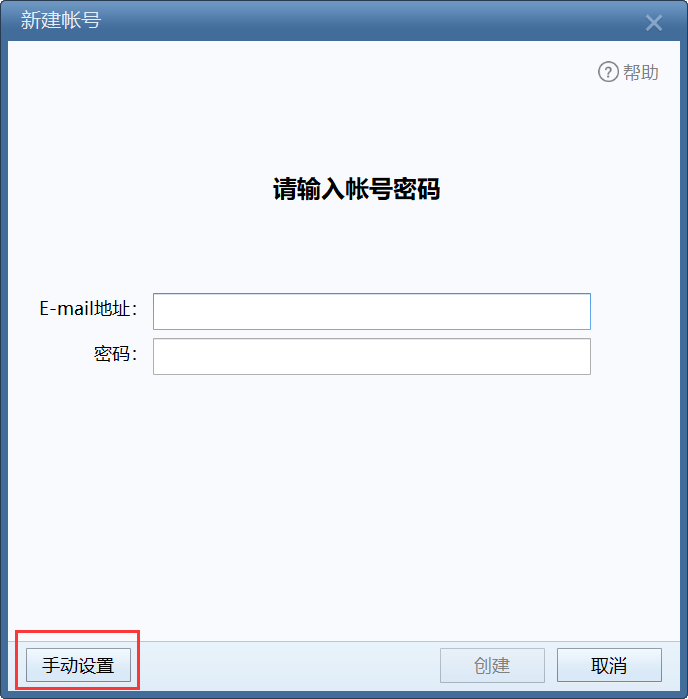Screen dimensions: 688x699
Task: Click inside the 密码 password field
Action: (372, 357)
